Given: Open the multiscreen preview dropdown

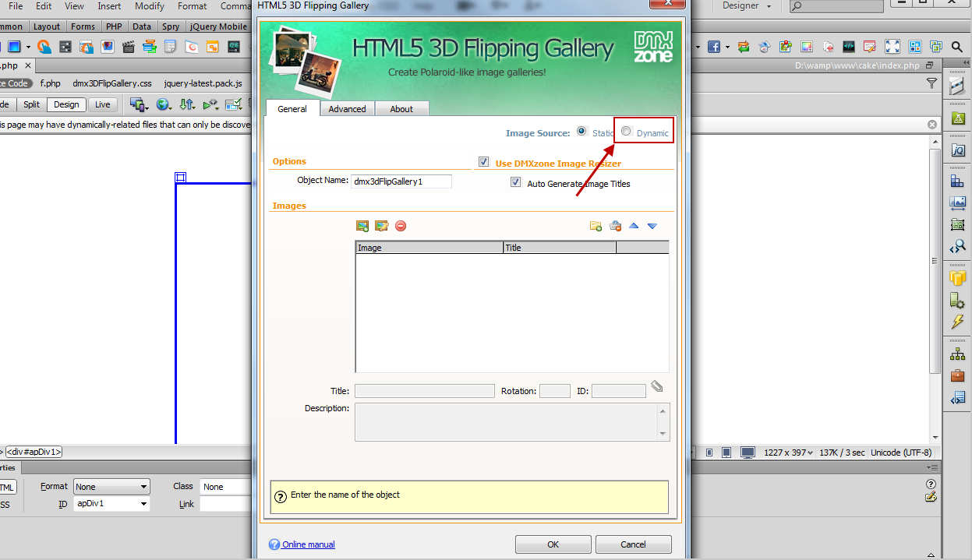Looking at the screenshot, I should 139,104.
